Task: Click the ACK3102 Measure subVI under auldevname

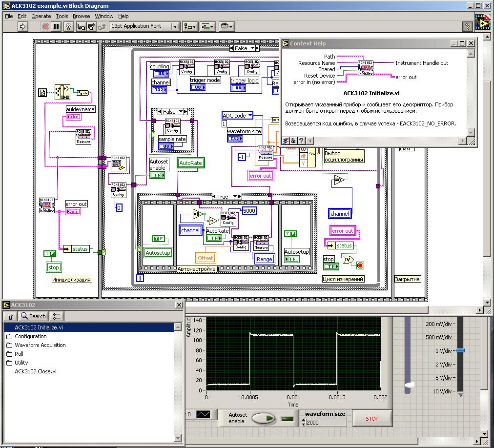Action: tap(83, 137)
